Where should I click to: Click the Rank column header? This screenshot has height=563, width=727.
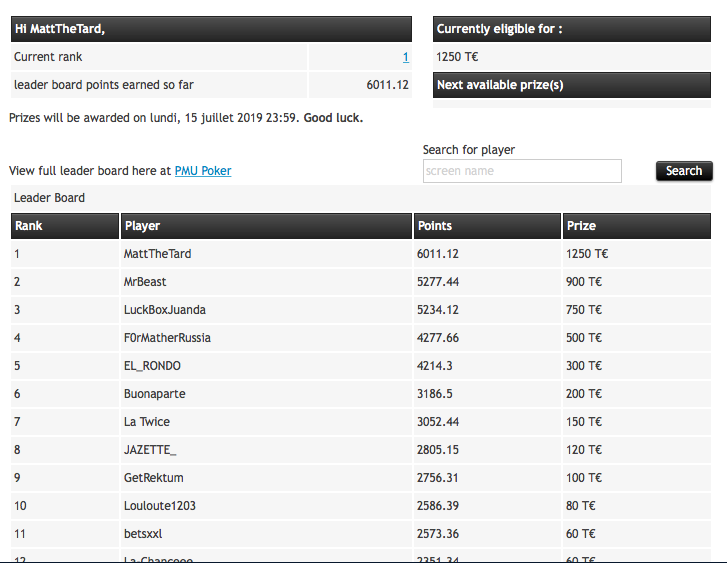[65, 226]
